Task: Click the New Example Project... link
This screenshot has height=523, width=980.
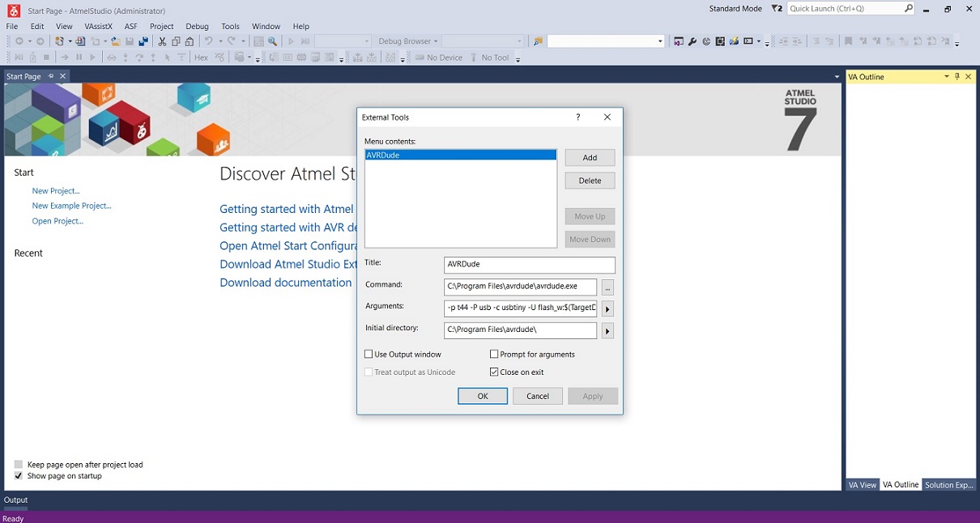Action: coord(72,206)
